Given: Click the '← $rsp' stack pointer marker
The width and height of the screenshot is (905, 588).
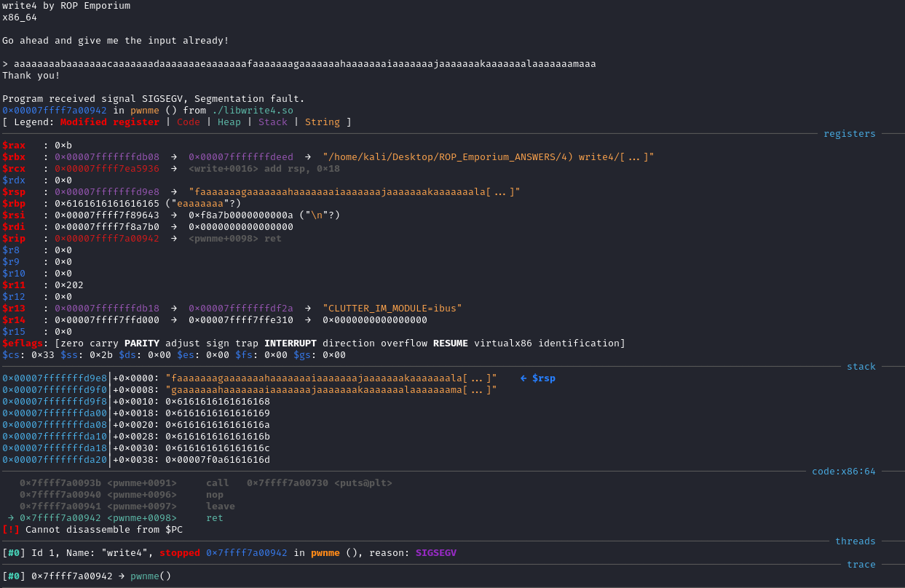Looking at the screenshot, I should [x=538, y=378].
